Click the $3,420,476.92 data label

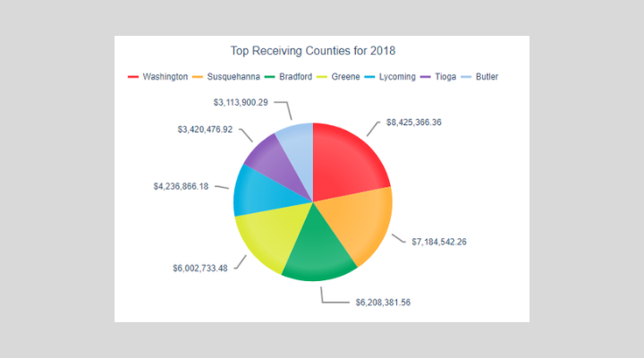205,130
